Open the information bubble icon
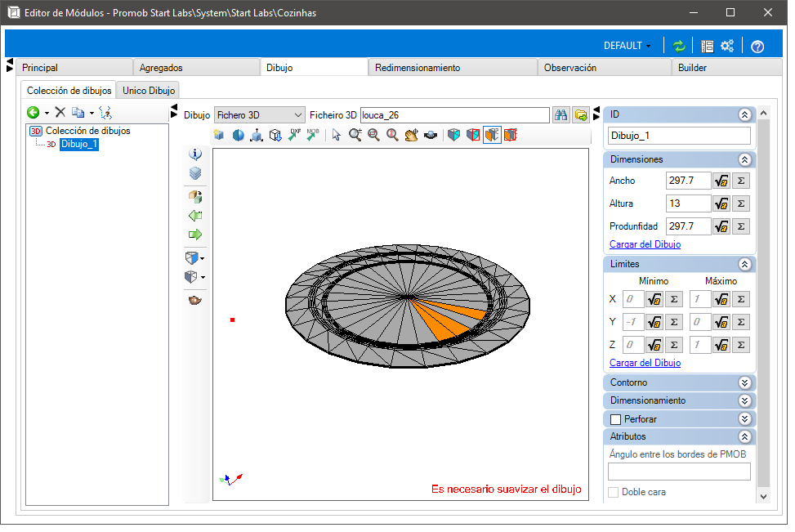Screen dimensions: 795x532 195,154
